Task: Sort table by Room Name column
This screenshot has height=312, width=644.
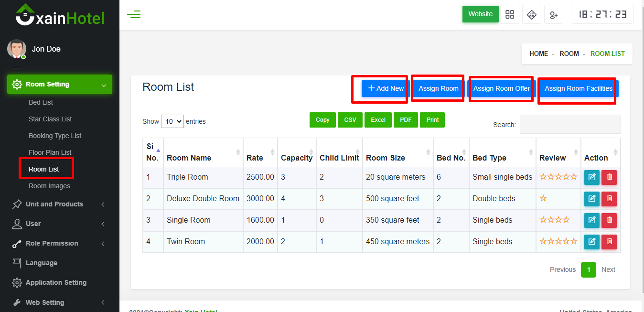Action: pos(189,158)
